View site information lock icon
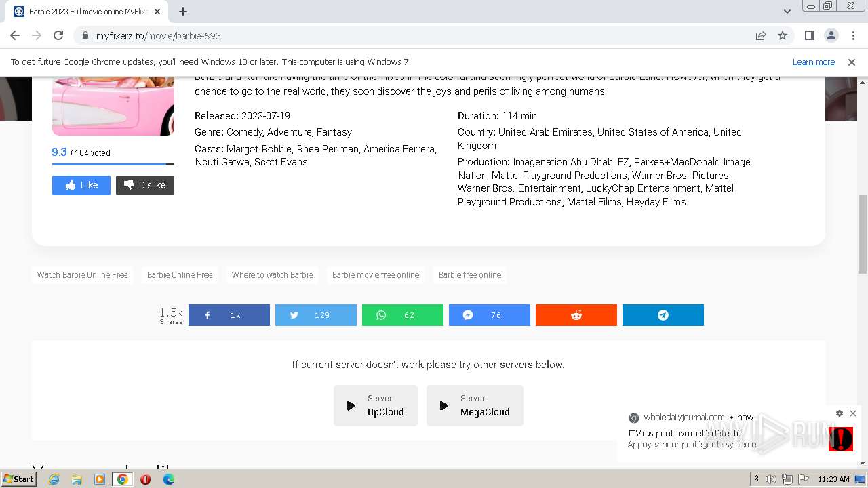 coord(85,35)
